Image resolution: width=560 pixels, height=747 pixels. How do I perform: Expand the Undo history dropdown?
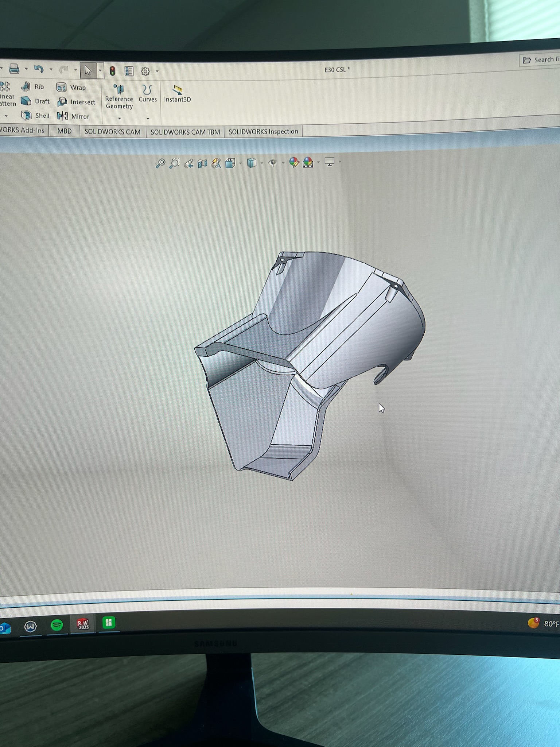(51, 69)
